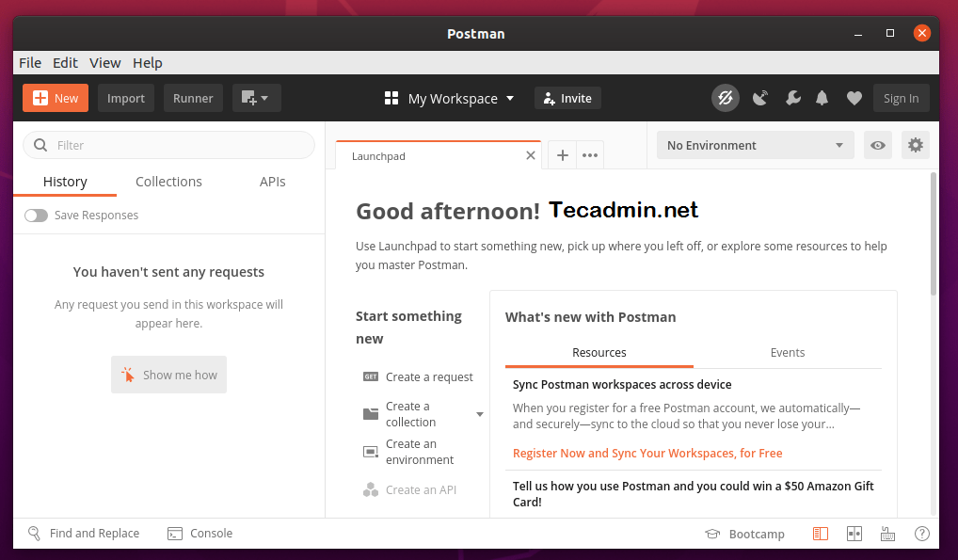Click the offline sync status icon
The width and height of the screenshot is (958, 560).
tap(726, 98)
